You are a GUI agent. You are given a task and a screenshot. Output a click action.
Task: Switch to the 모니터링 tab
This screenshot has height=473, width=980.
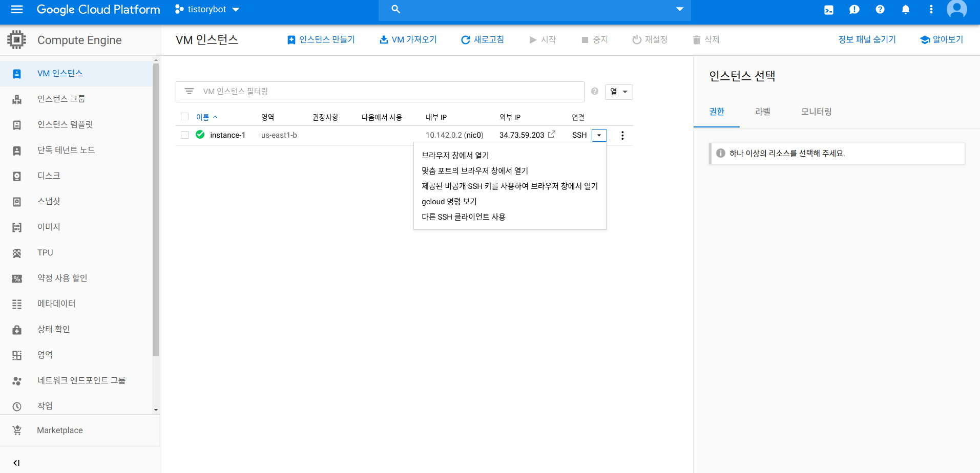[x=816, y=112]
